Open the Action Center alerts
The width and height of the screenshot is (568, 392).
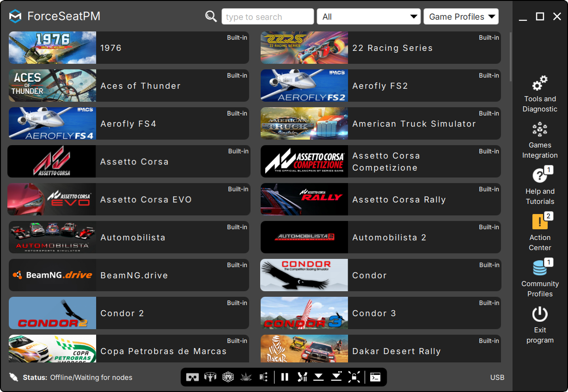click(x=540, y=232)
